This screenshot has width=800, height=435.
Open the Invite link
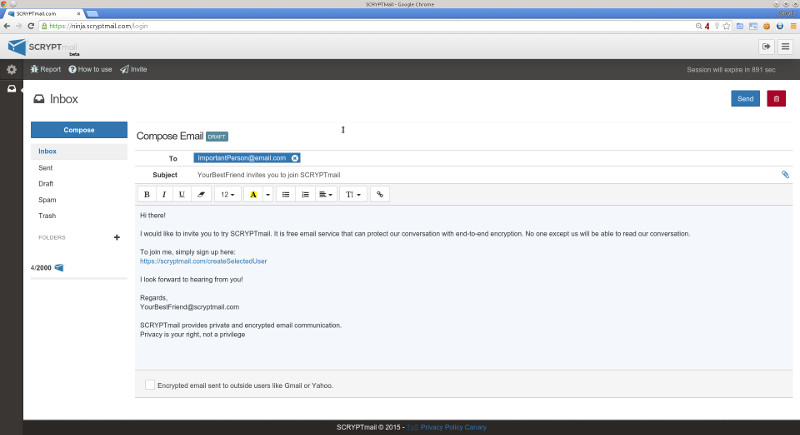click(134, 69)
